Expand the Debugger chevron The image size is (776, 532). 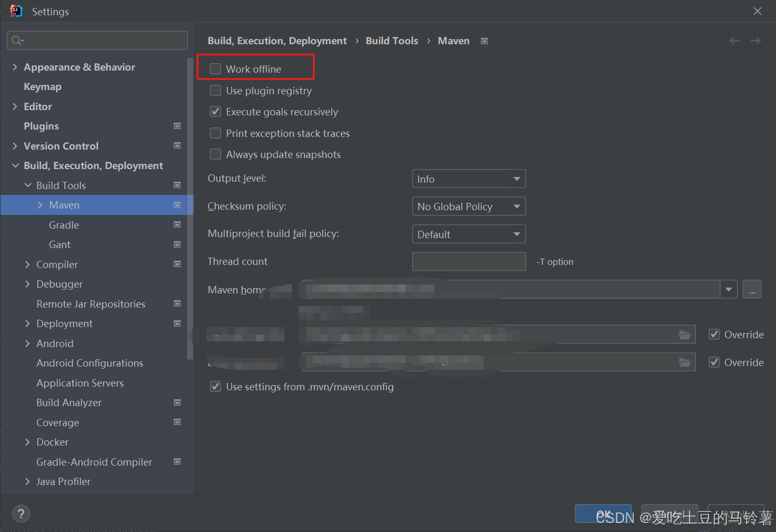27,284
